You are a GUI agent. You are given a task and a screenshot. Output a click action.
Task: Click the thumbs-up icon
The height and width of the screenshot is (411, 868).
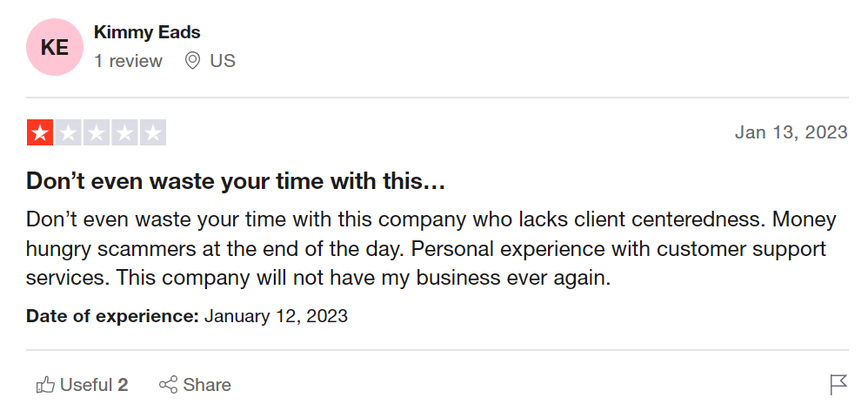45,385
